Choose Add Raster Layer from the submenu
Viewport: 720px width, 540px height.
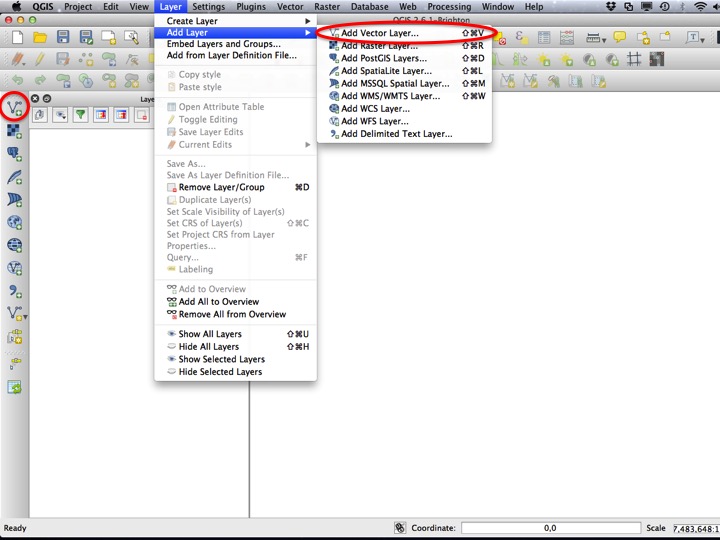(404, 46)
